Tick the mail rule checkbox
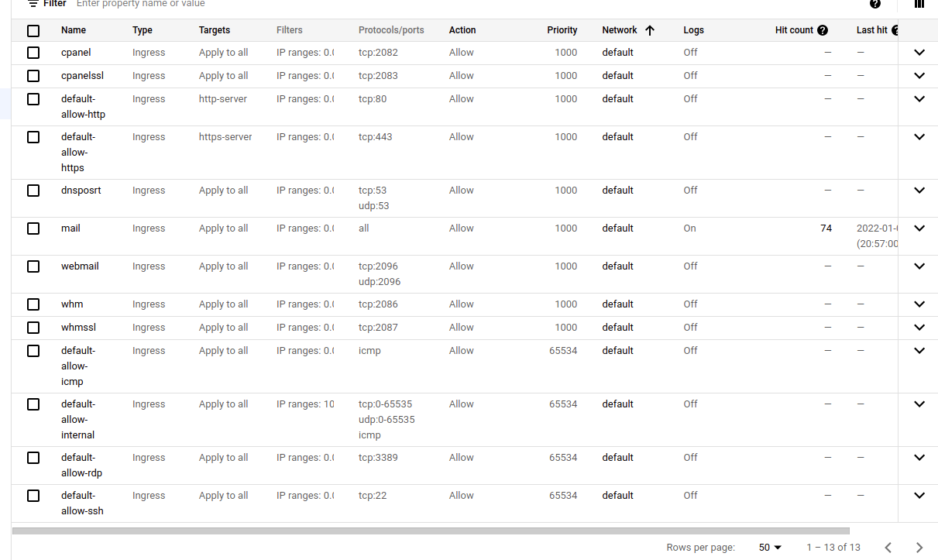 point(33,228)
